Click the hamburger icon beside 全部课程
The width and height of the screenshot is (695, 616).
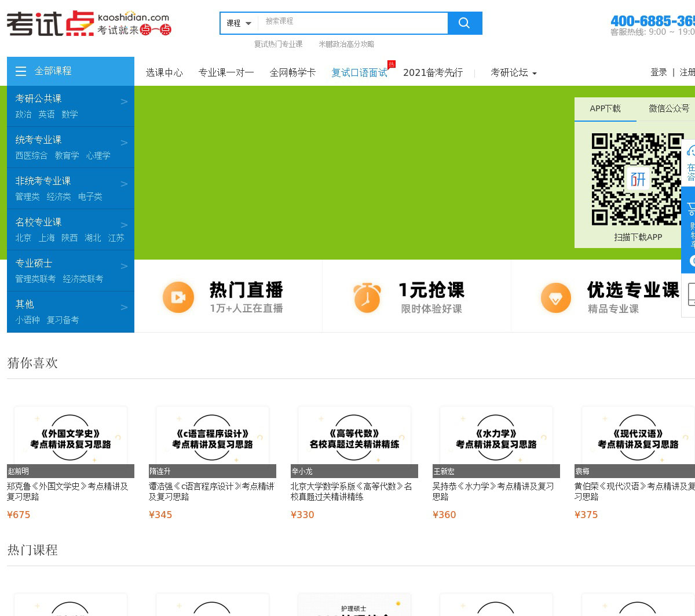pyautogui.click(x=21, y=71)
